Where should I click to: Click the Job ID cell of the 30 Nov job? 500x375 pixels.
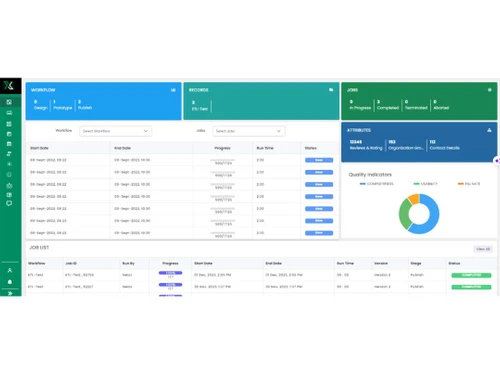point(79,287)
